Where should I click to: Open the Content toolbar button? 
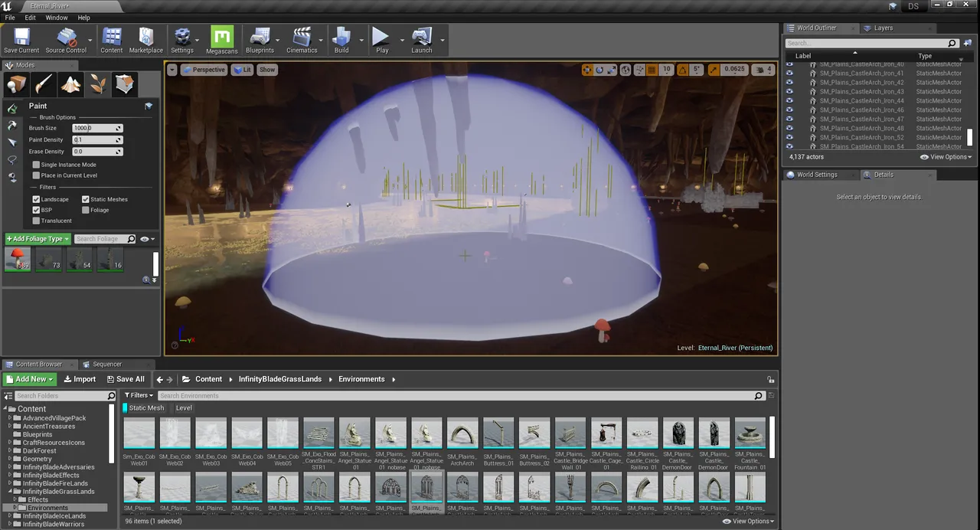click(x=112, y=41)
